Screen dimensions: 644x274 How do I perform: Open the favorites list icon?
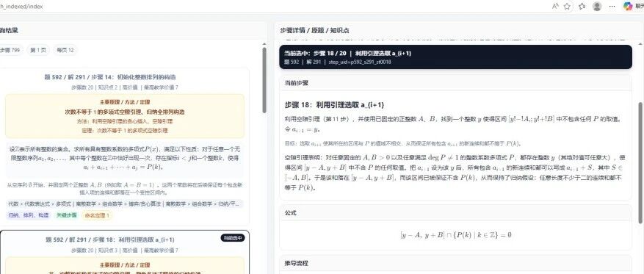[582, 6]
